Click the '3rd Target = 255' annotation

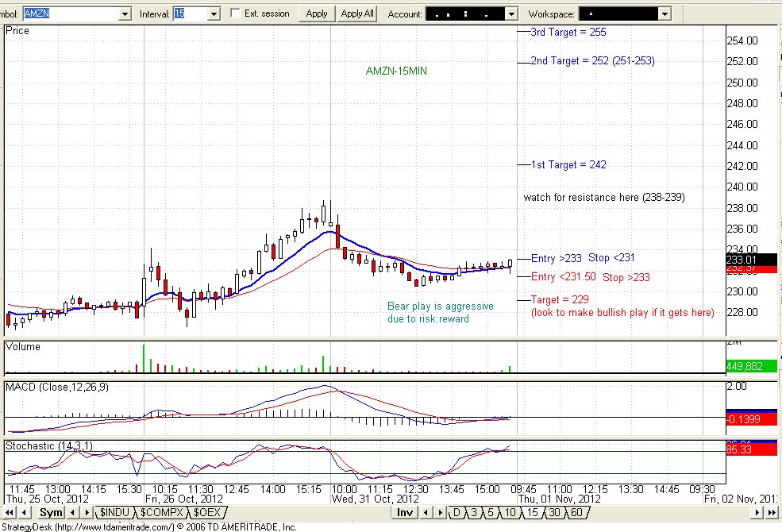click(568, 32)
